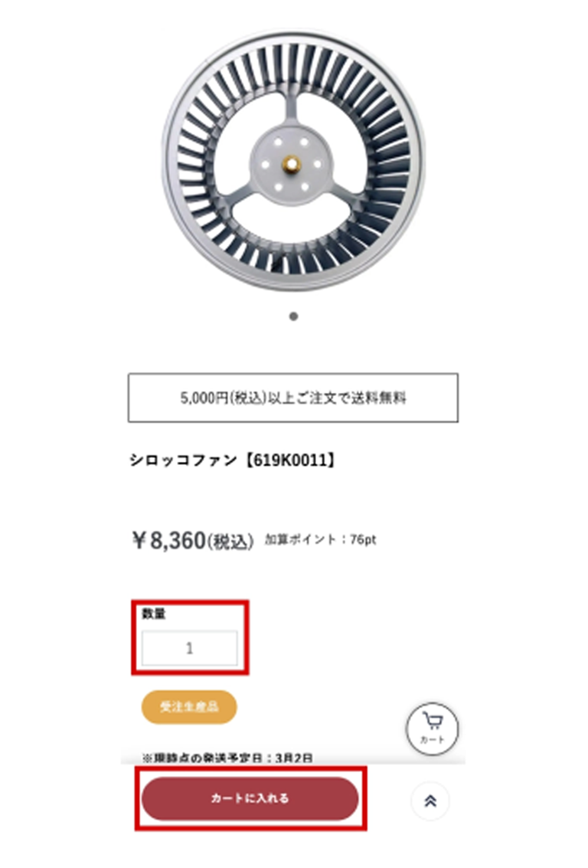The height and width of the screenshot is (868, 588).
Task: Click the double-chevron back-to-top icon
Action: [430, 801]
